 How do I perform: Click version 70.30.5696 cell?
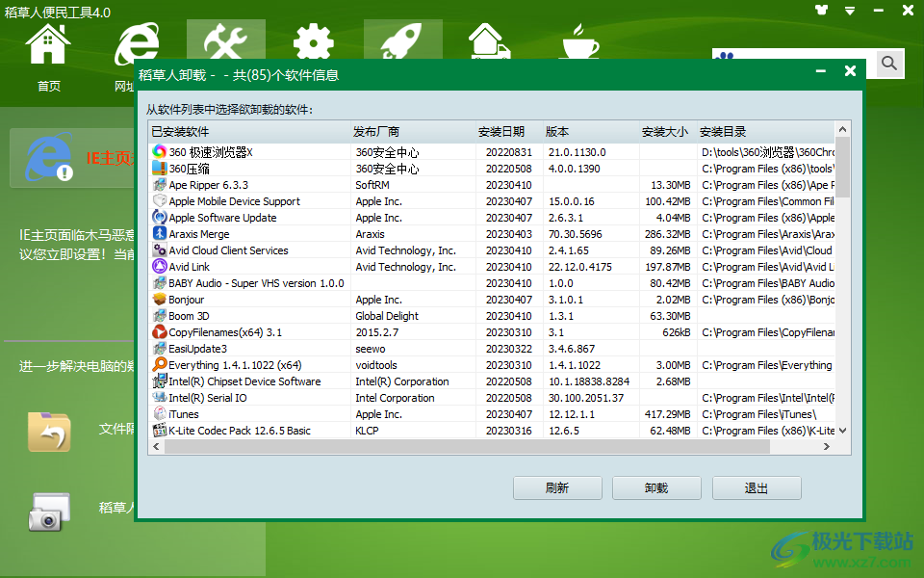(576, 234)
